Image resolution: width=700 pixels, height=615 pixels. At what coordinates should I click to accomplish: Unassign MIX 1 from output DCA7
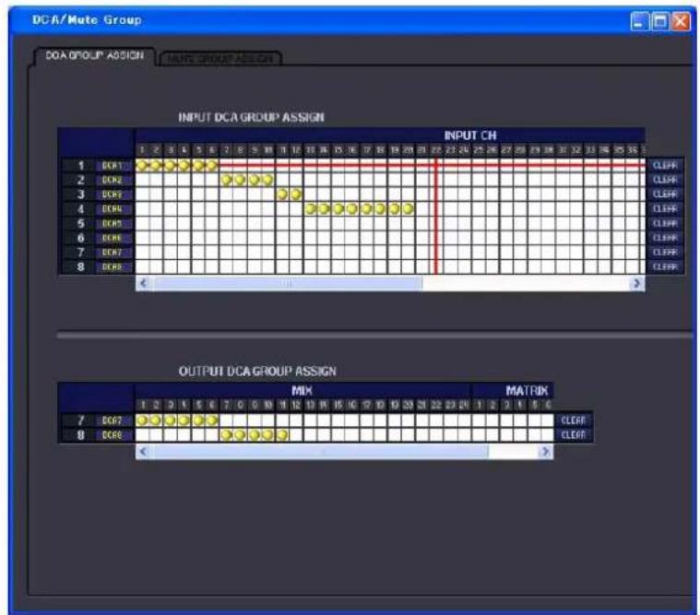142,420
